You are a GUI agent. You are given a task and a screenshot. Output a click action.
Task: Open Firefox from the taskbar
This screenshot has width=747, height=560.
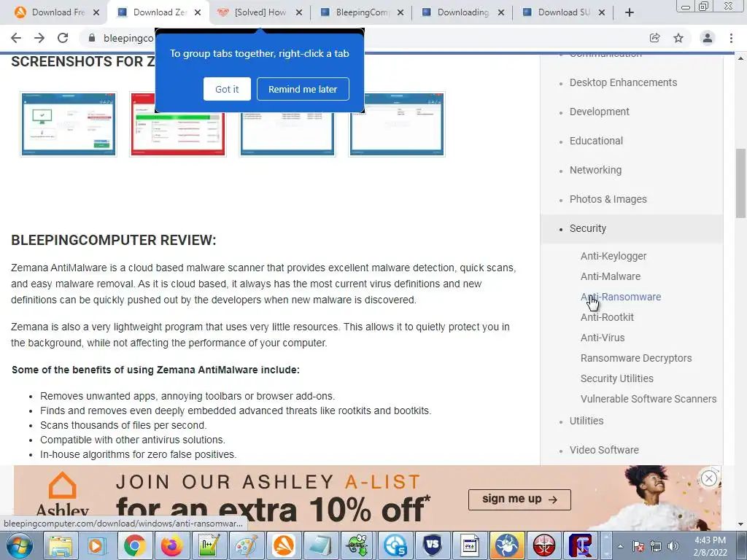click(x=172, y=545)
